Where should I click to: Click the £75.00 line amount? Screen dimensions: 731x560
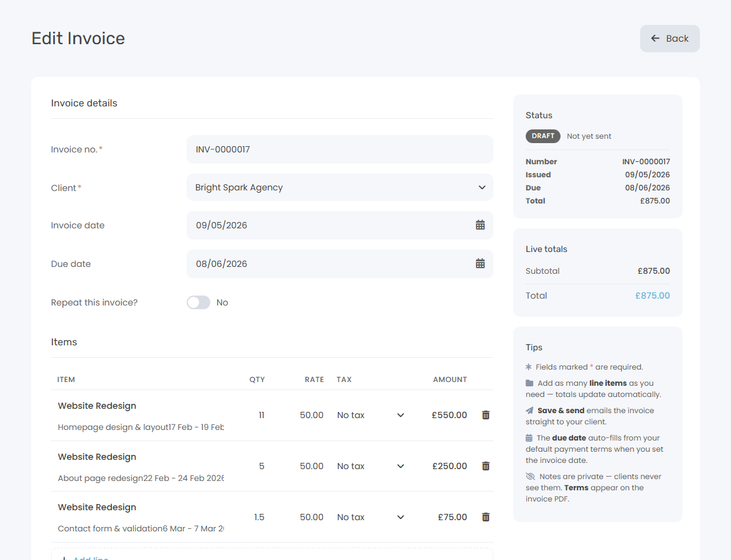pos(452,517)
